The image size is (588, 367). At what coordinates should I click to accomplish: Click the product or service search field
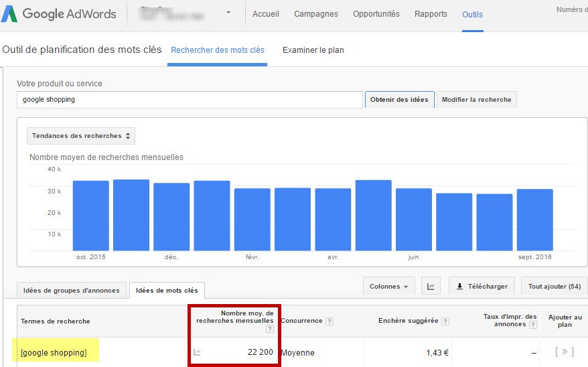(x=190, y=100)
